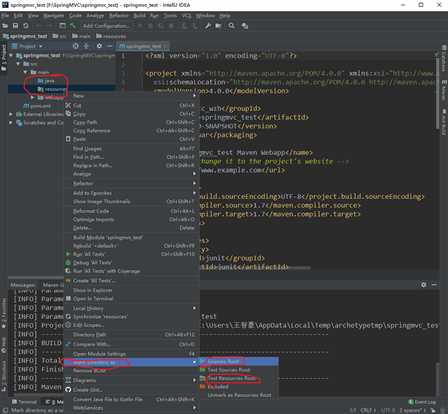Open Project Structure toolbar icon
Screen dimensions: 448x414
pos(218,26)
